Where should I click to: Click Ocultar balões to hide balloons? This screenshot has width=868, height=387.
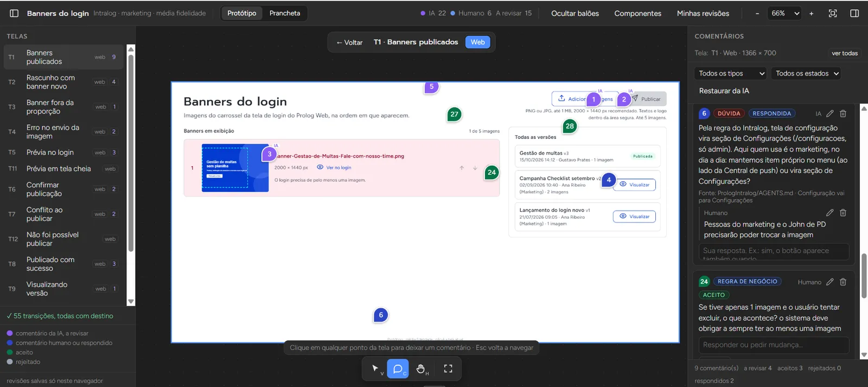click(x=575, y=14)
